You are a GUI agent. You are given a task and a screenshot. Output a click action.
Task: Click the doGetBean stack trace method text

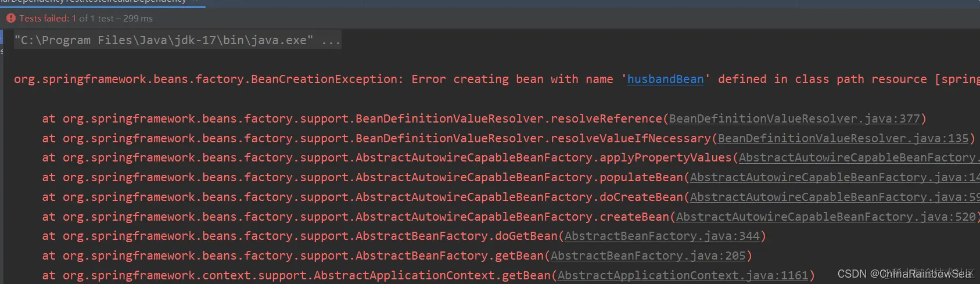point(526,236)
